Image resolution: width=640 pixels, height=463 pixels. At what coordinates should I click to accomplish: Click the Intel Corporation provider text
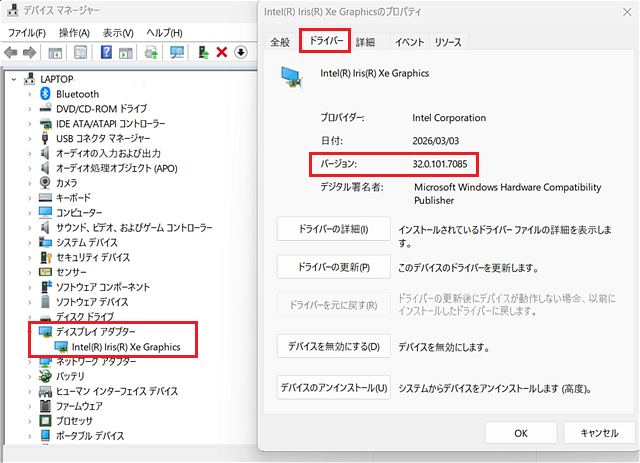click(449, 118)
